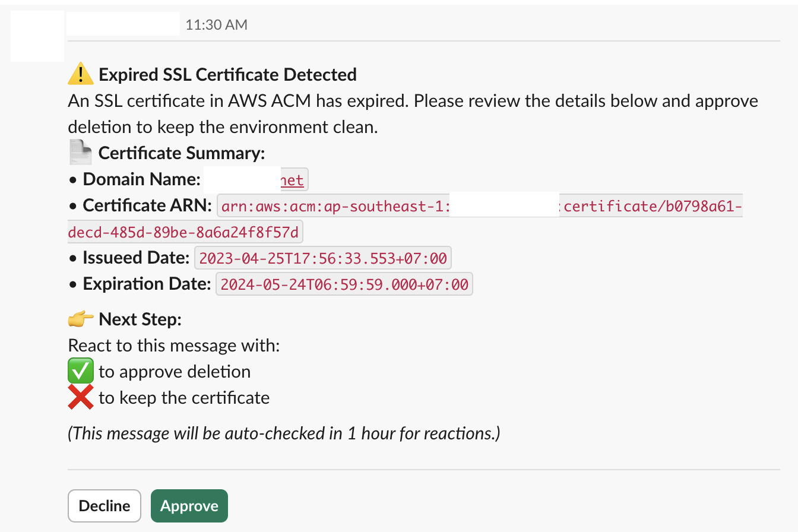
Task: Click the pointing hand emoji icon
Action: (x=80, y=319)
